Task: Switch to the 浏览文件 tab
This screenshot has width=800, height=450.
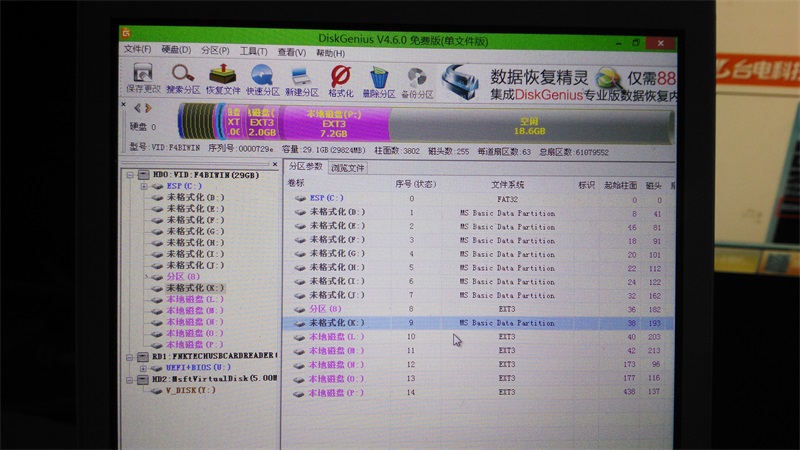Action: (x=348, y=168)
